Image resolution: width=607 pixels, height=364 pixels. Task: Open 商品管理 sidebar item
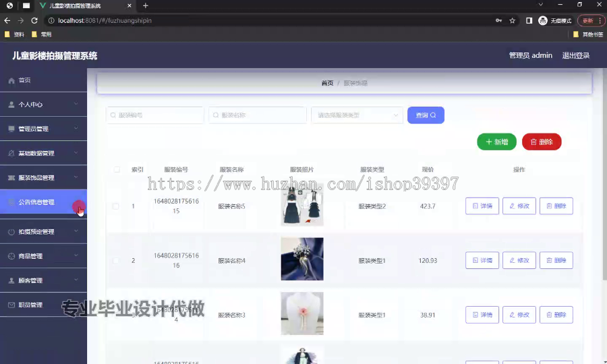click(43, 256)
